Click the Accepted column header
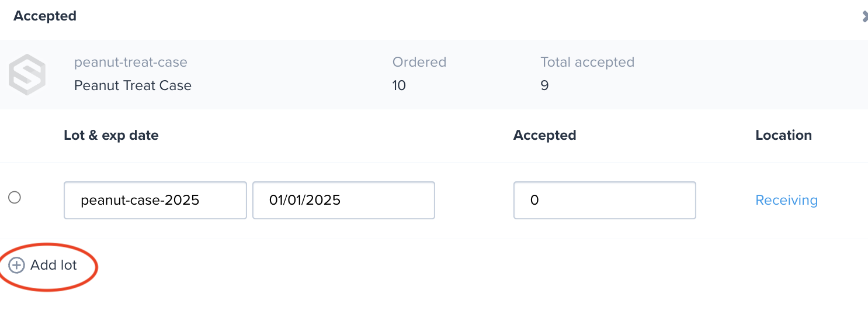 [544, 135]
